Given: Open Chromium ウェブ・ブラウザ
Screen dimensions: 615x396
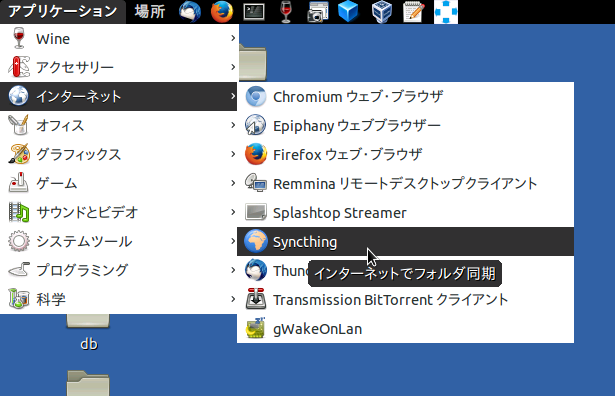Looking at the screenshot, I should (406, 96).
